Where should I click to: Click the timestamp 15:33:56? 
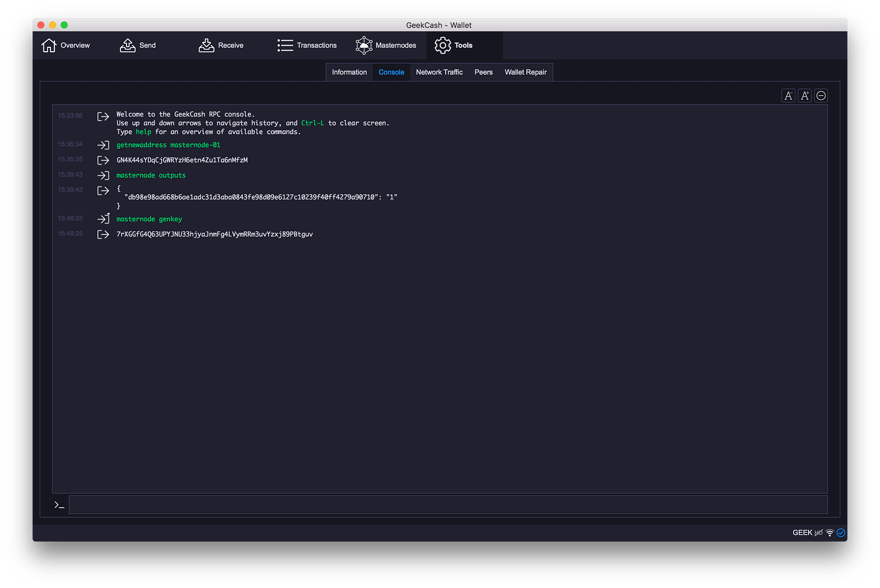(x=70, y=116)
